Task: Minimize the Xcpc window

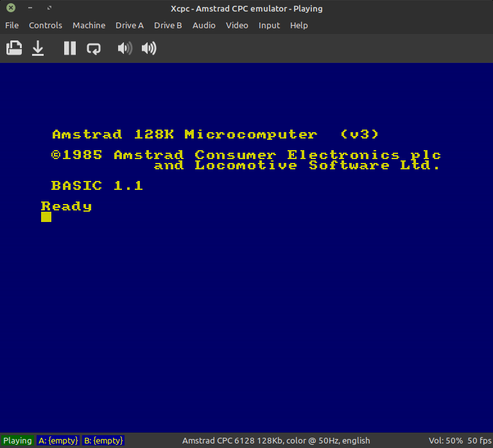Action: (30, 8)
